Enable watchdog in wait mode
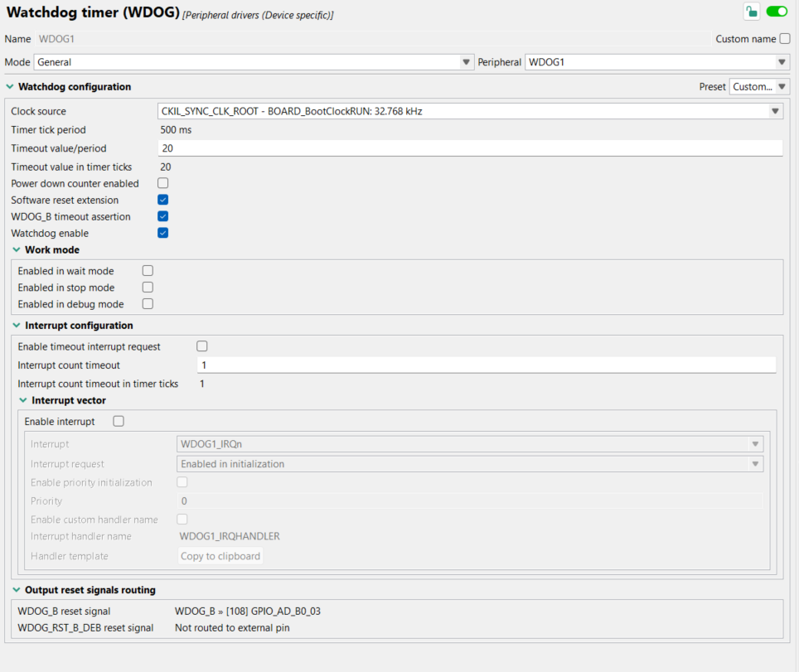 [147, 270]
